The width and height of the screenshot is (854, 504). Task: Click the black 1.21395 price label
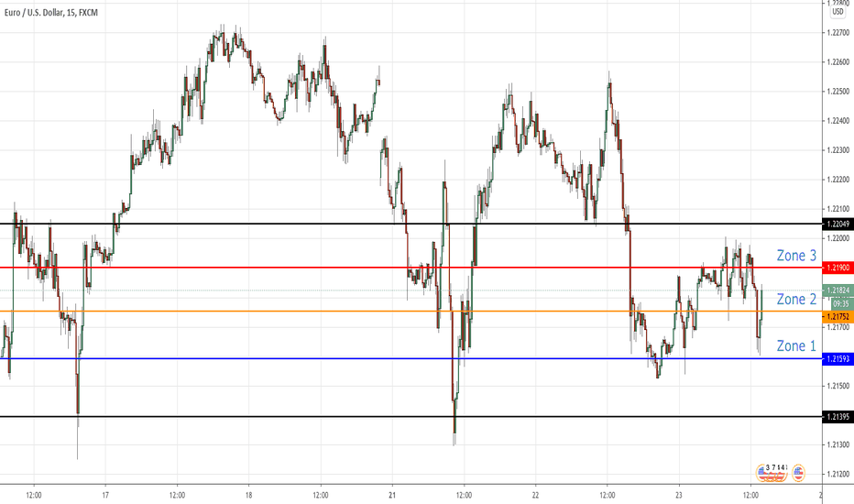point(838,417)
